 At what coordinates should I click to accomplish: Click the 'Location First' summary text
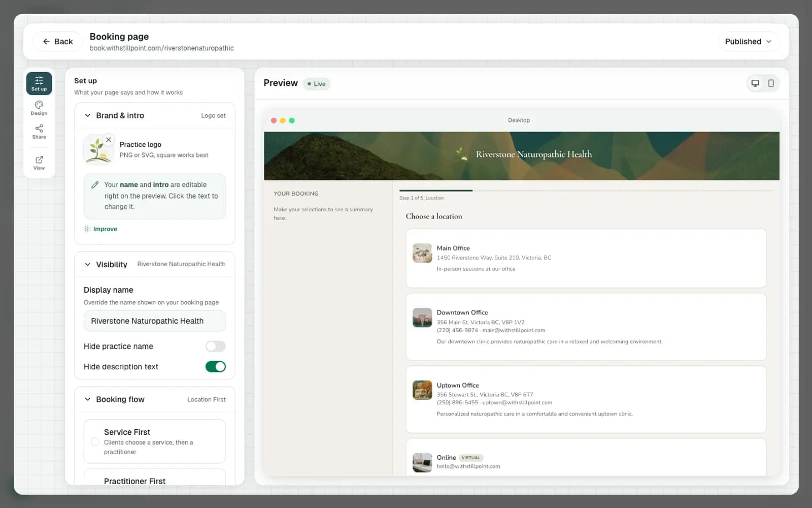[x=207, y=400]
